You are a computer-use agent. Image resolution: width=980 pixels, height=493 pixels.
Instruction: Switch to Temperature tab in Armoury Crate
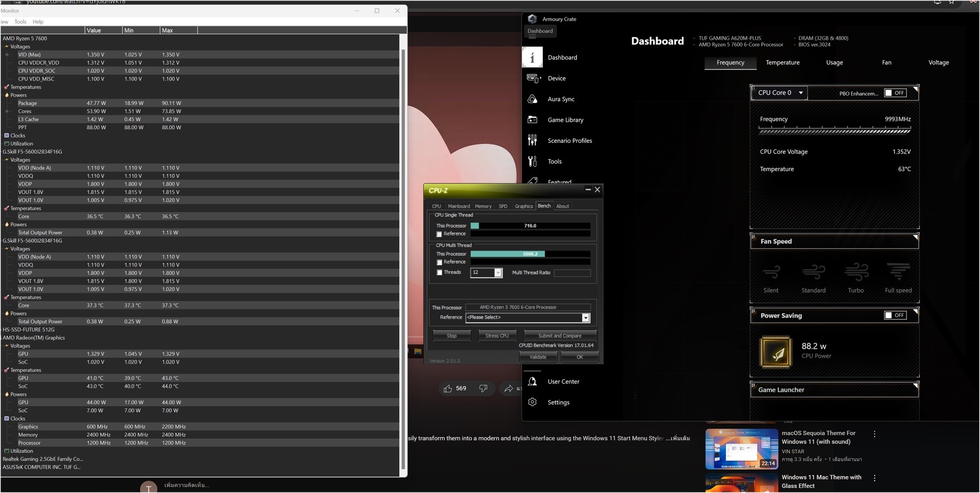click(x=782, y=62)
